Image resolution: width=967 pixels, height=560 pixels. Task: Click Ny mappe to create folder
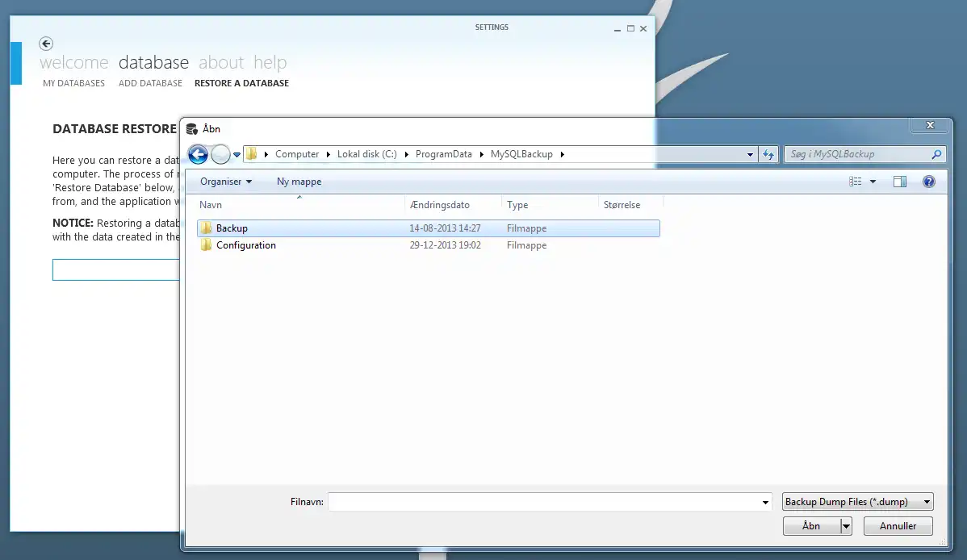coord(299,182)
